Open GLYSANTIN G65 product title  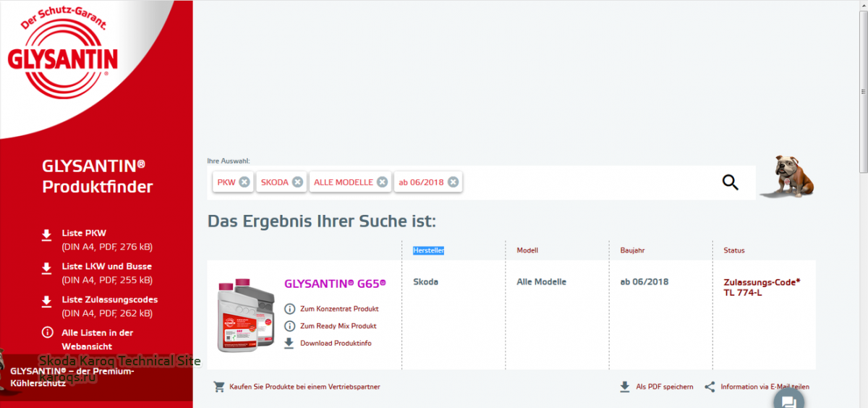click(x=335, y=283)
